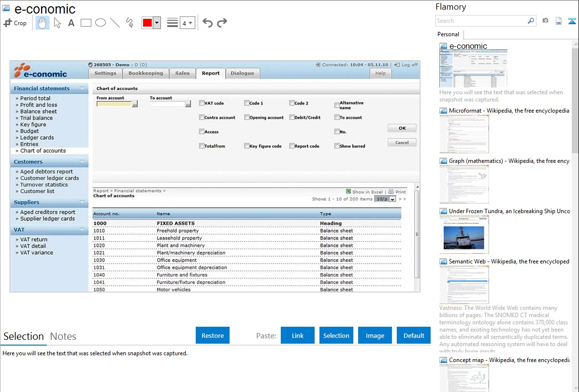Image resolution: width=579 pixels, height=392 pixels.
Task: Choose the freehand scribble tool
Action: (x=130, y=23)
